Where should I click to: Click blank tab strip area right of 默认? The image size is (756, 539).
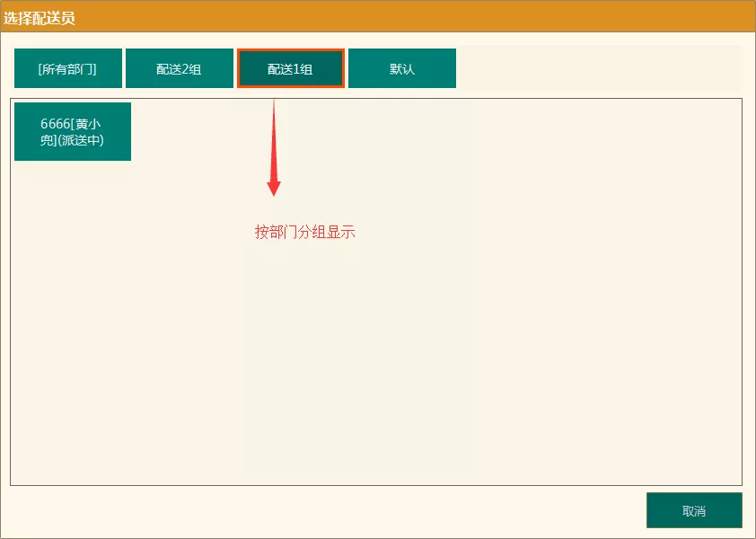(597, 68)
